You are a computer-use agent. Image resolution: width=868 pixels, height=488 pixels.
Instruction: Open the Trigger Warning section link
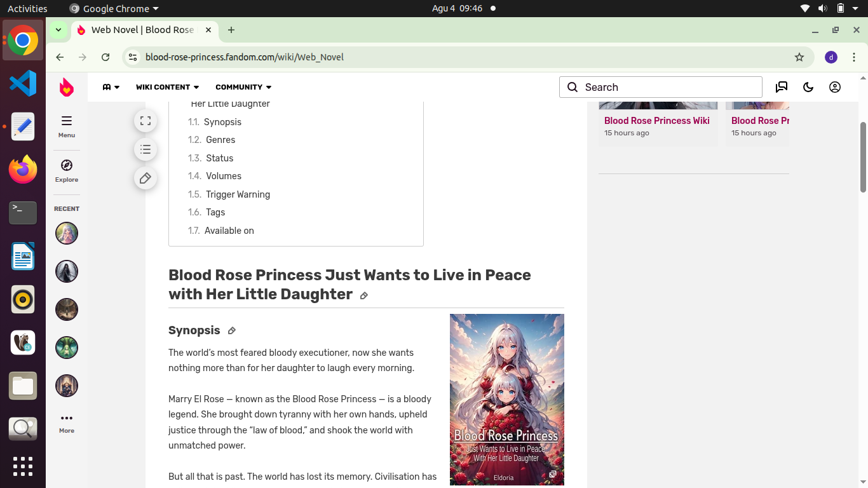237,194
